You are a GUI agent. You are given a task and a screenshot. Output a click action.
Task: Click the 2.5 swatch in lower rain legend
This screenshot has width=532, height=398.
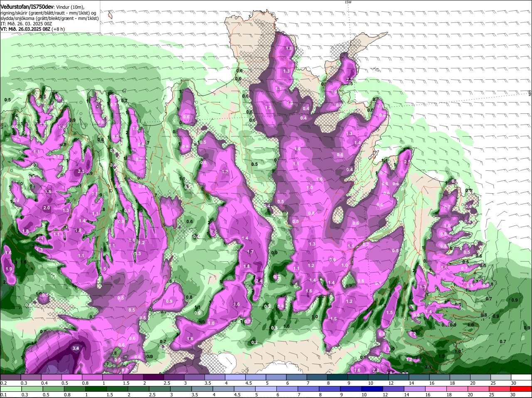coord(160,389)
